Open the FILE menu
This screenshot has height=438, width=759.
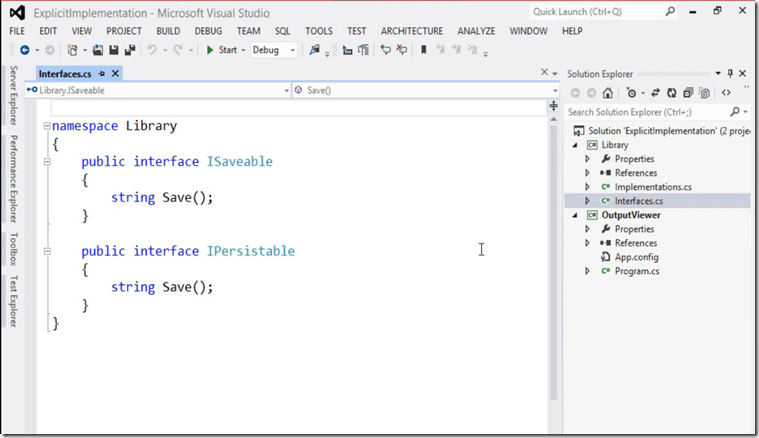click(17, 31)
